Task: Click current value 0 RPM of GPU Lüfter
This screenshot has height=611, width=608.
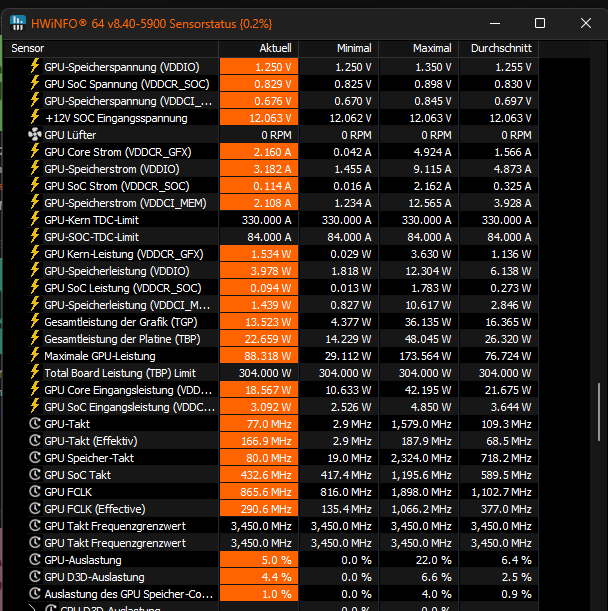Action: [276, 135]
